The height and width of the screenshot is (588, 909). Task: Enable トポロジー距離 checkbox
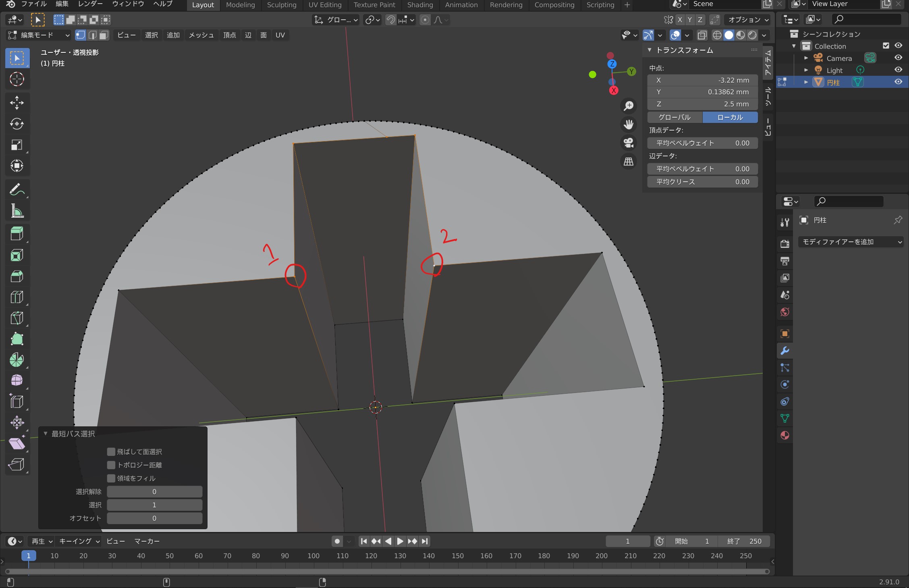(x=111, y=465)
